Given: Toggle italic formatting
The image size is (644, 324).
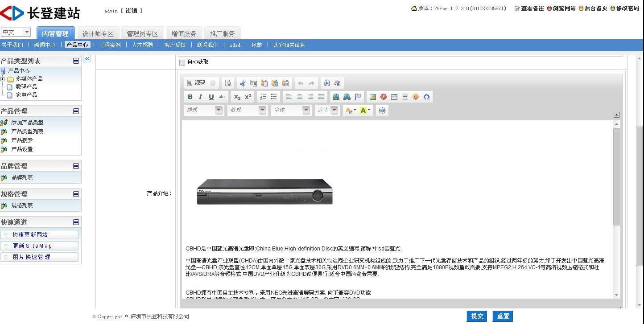Looking at the screenshot, I should click(x=201, y=97).
